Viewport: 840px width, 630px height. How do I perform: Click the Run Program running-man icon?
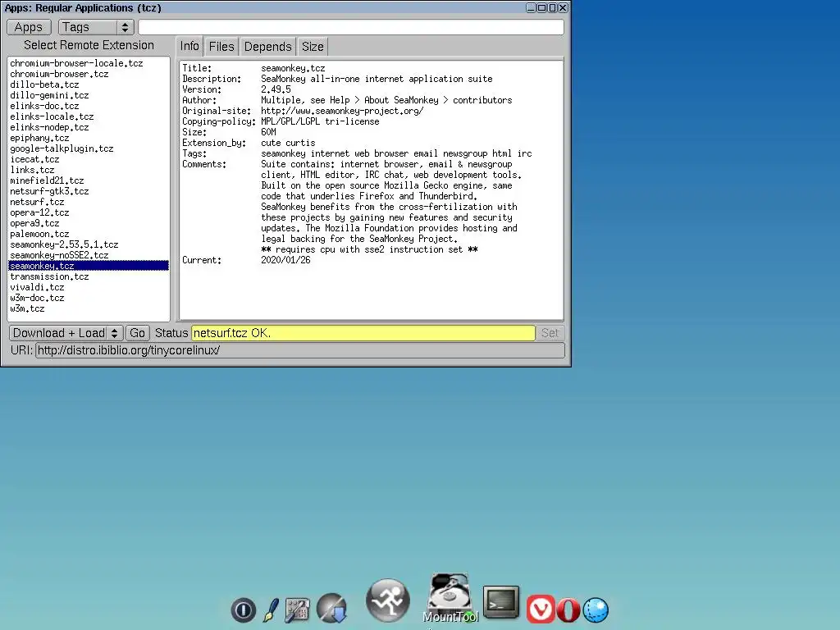tap(388, 601)
